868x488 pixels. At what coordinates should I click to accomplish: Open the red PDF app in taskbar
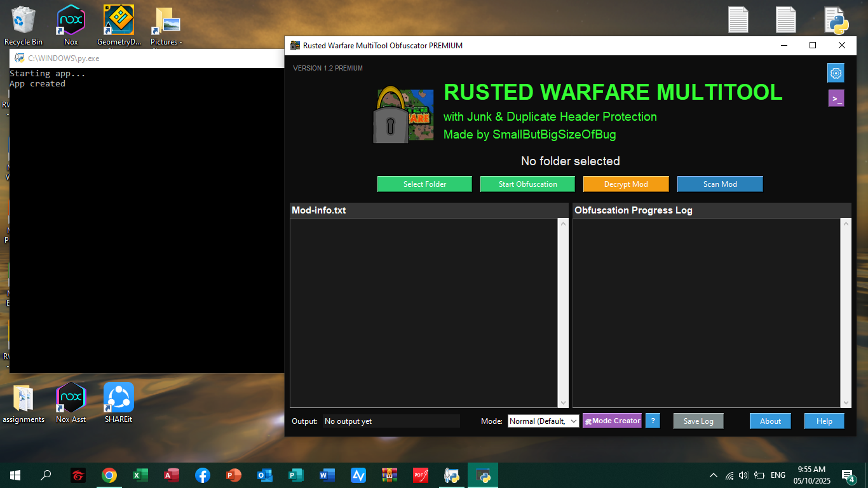pos(421,475)
